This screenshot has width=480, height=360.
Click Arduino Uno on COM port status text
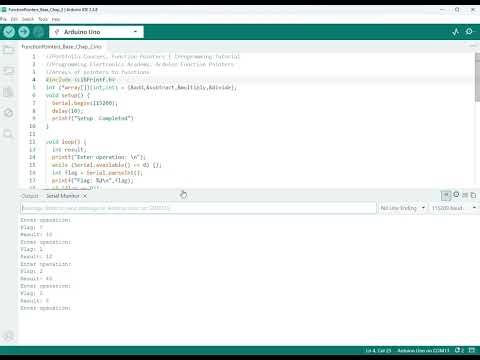pyautogui.click(x=423, y=350)
